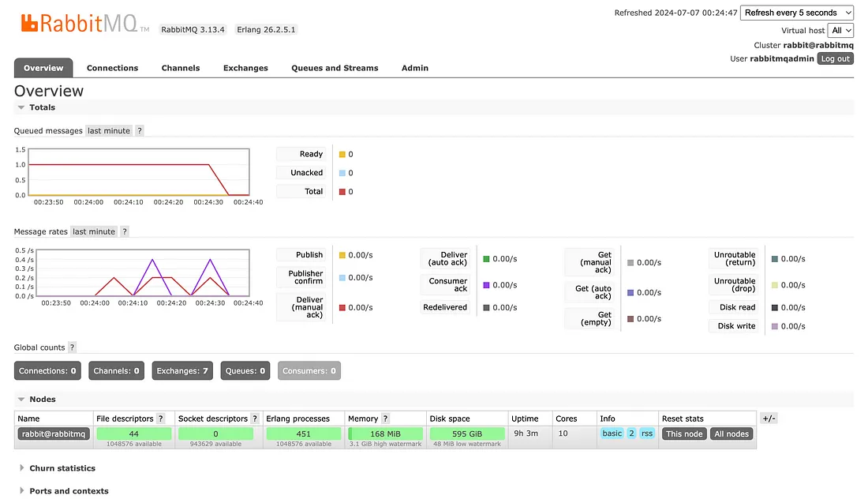Click the 'Erlang 26.2.5.1' version label
Viewport: 868px width, 503px height.
pyautogui.click(x=266, y=30)
